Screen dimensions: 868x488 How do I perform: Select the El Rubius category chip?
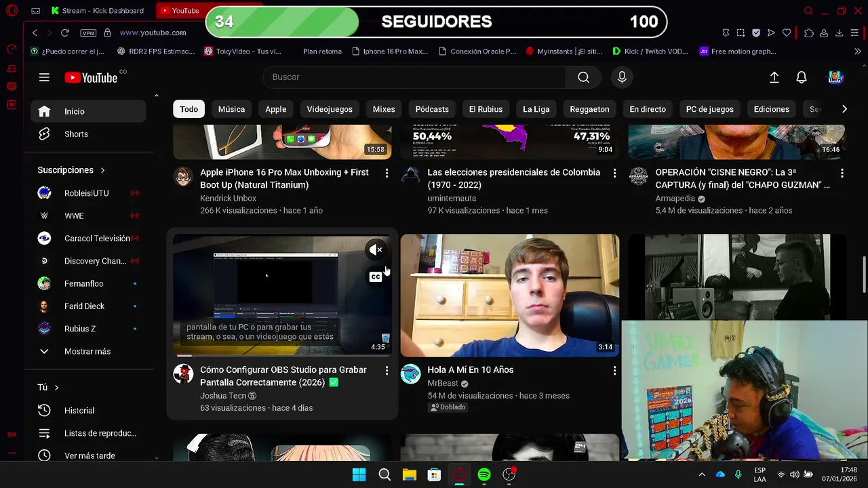[x=486, y=109]
